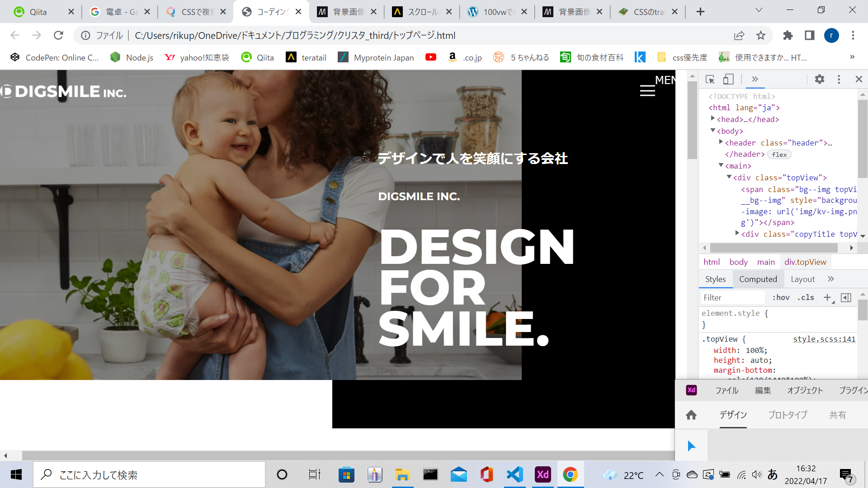Click the new style rule plus icon
868x488 pixels.
[x=827, y=297]
